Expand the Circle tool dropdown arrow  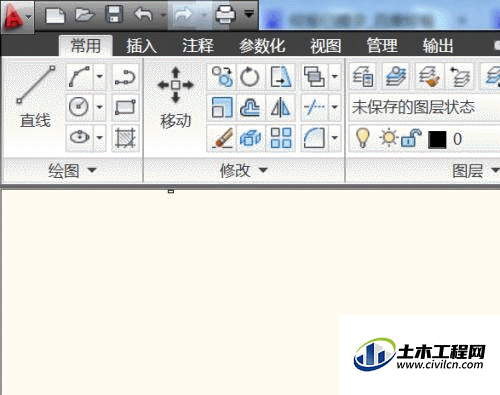[x=100, y=107]
